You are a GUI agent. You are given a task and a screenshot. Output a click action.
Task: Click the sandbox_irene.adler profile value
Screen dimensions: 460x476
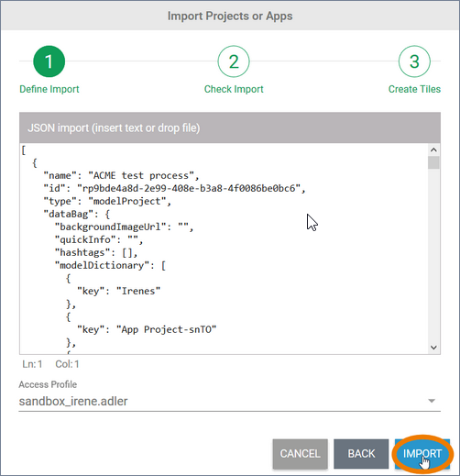coord(73,401)
